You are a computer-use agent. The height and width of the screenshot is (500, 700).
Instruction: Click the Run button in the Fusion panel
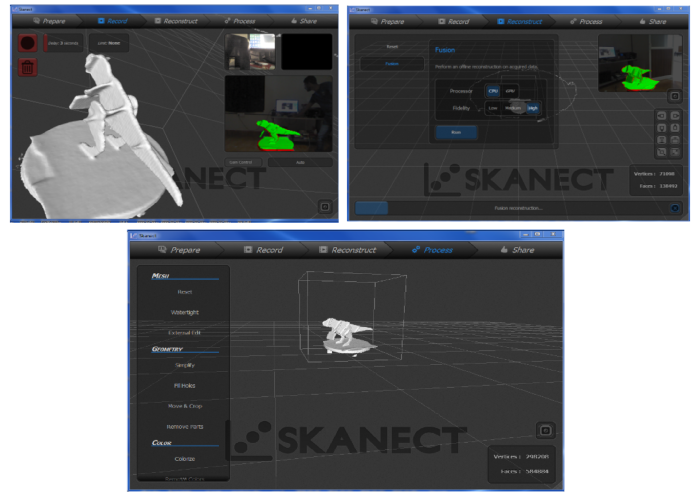[x=456, y=133]
